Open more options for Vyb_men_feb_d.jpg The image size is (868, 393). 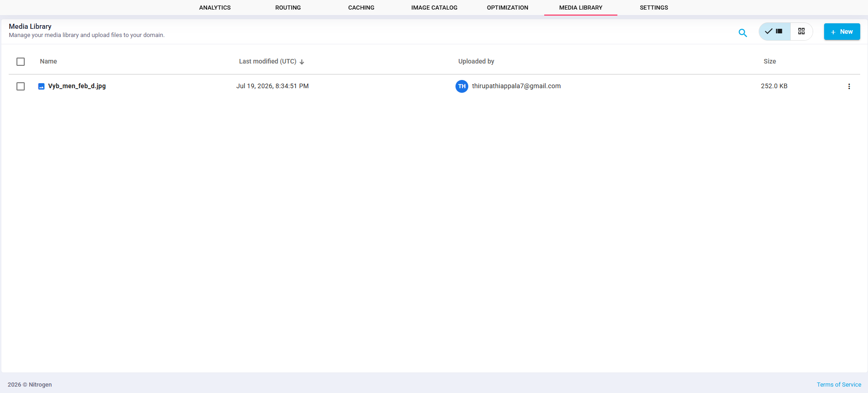click(x=849, y=86)
